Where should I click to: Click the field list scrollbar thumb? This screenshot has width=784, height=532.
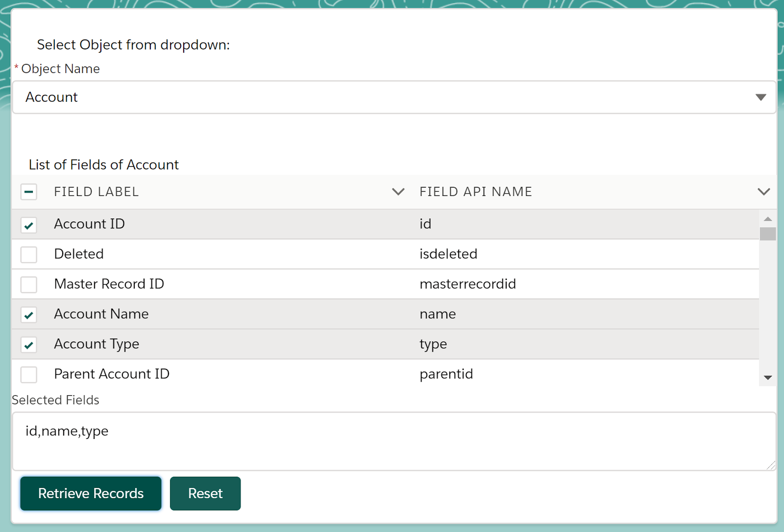point(767,234)
